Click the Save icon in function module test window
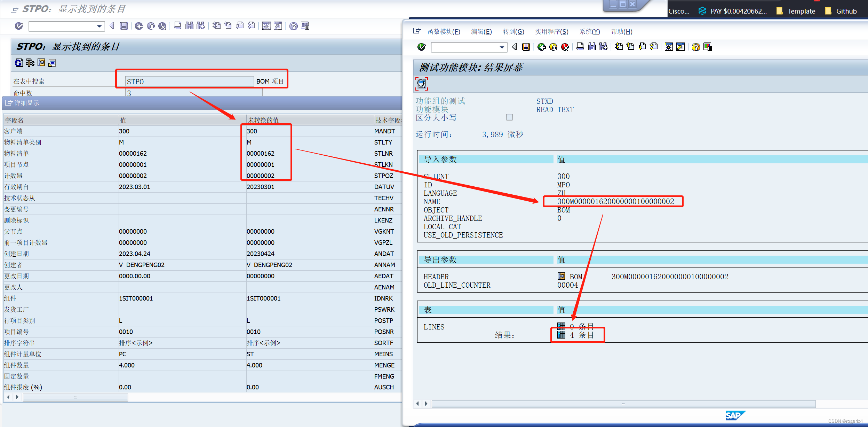868x427 pixels. coord(526,47)
